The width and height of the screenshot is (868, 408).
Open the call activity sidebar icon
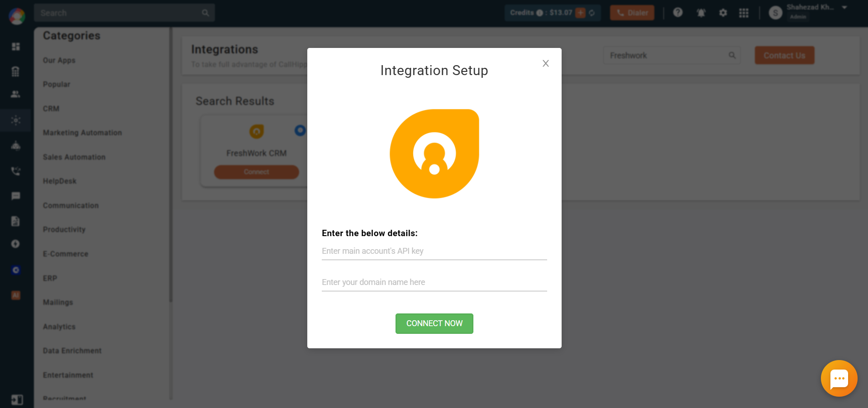16,171
